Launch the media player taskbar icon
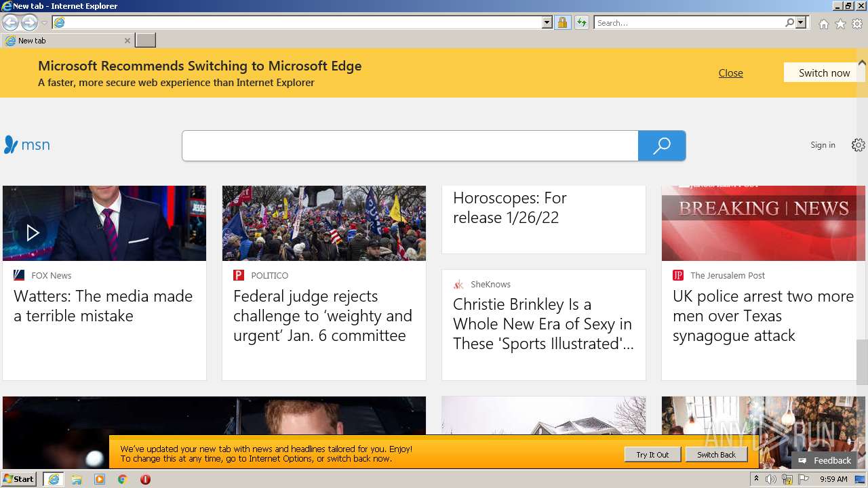 tap(100, 479)
